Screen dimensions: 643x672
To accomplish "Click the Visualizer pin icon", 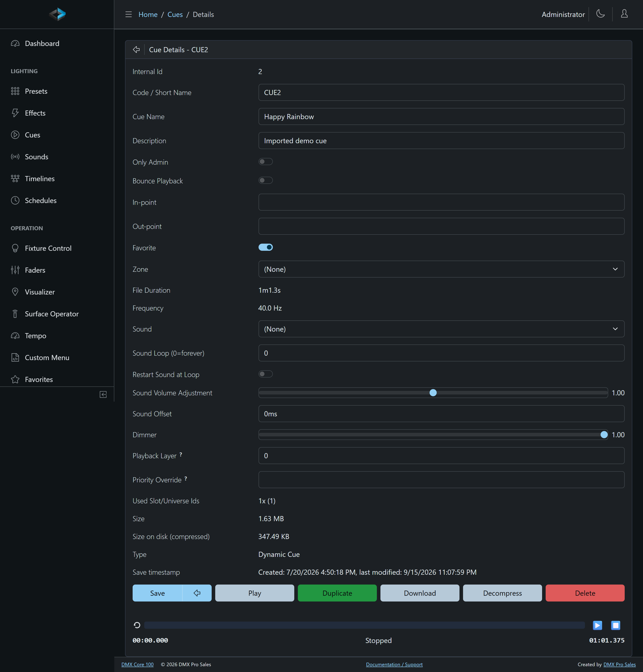I will pos(15,292).
